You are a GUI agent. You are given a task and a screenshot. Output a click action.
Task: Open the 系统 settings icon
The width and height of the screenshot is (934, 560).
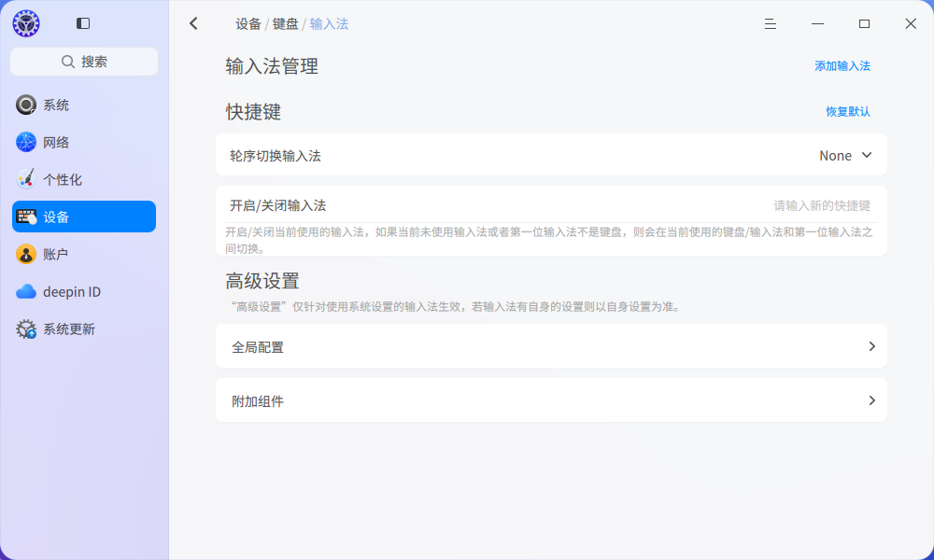pos(26,105)
